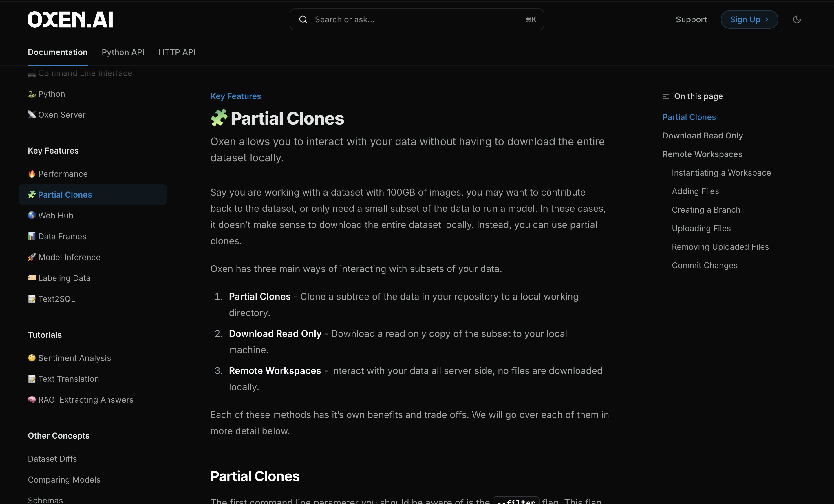Select the Performance section in the sidebar
The image size is (834, 504).
tap(63, 174)
